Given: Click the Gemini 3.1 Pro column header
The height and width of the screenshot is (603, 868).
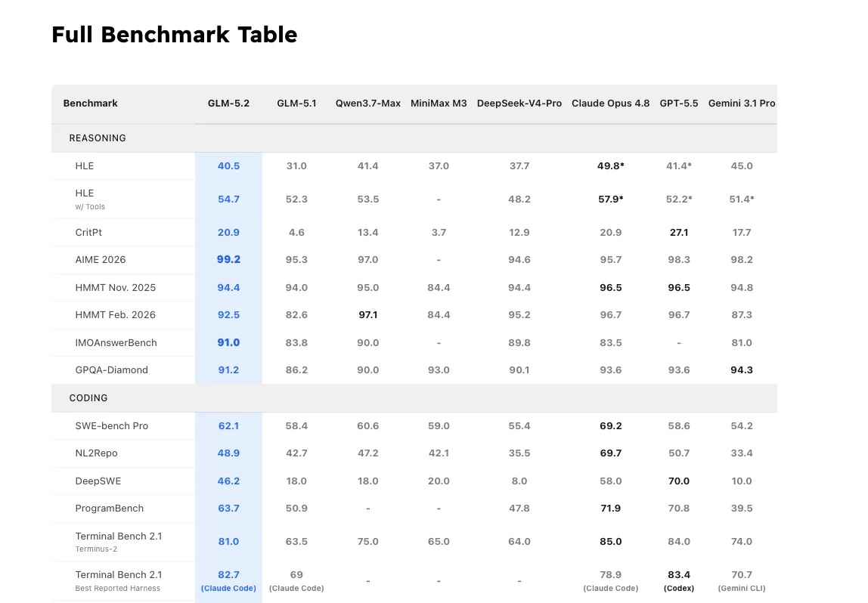Looking at the screenshot, I should [x=742, y=104].
